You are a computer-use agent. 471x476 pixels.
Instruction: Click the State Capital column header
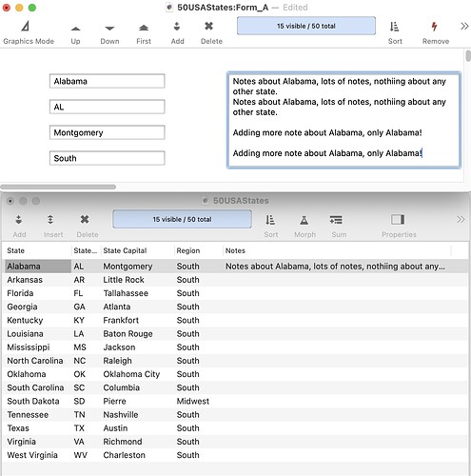(x=125, y=250)
